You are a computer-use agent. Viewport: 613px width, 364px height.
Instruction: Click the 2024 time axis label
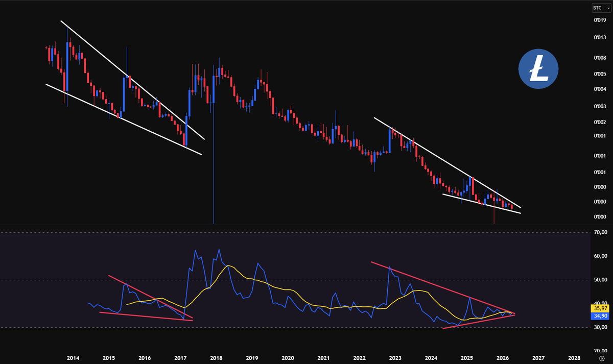[431, 358]
